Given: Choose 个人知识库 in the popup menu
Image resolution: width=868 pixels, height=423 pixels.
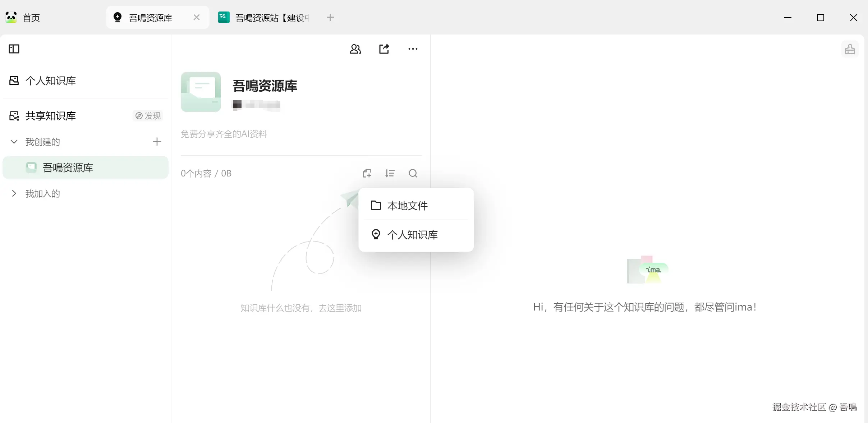Looking at the screenshot, I should pos(412,235).
